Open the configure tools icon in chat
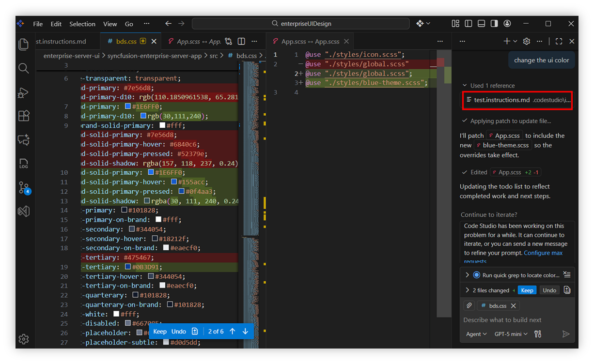 tap(537, 334)
